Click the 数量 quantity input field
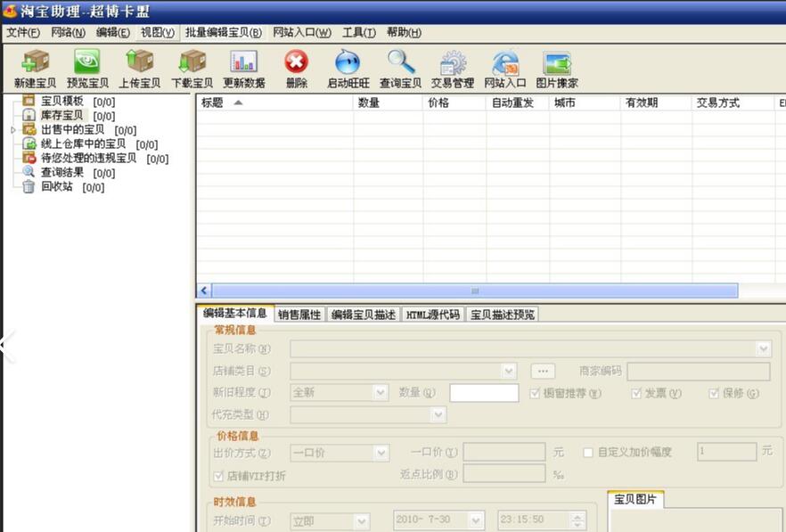Image resolution: width=786 pixels, height=532 pixels. click(484, 393)
